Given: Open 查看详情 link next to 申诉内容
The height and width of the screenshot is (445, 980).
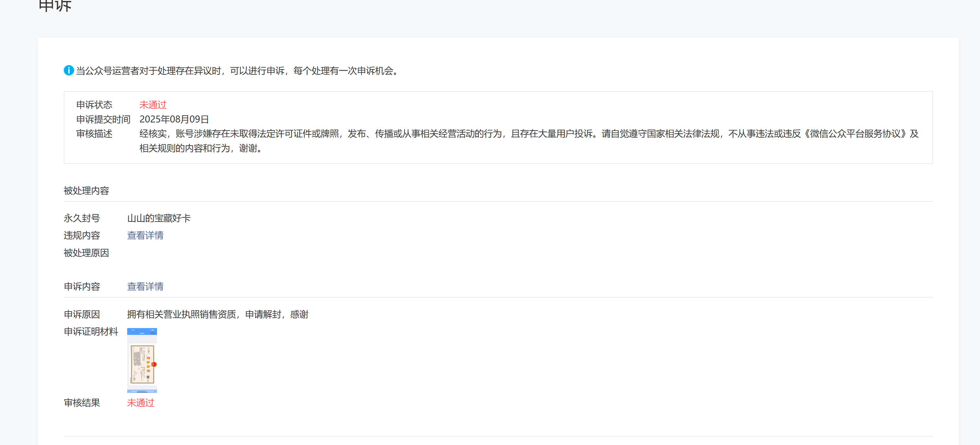Looking at the screenshot, I should point(145,287).
